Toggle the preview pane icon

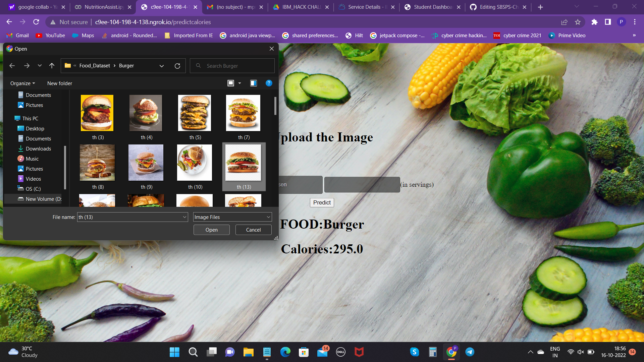pyautogui.click(x=254, y=83)
